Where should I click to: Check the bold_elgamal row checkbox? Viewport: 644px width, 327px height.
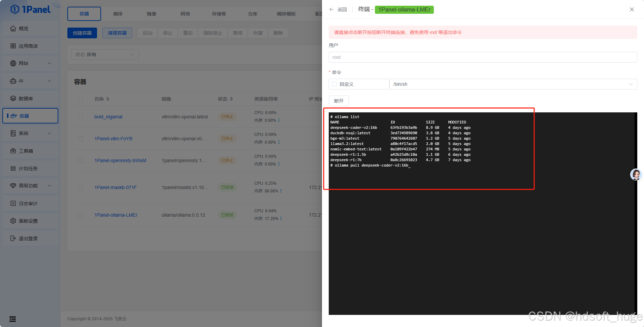point(80,117)
